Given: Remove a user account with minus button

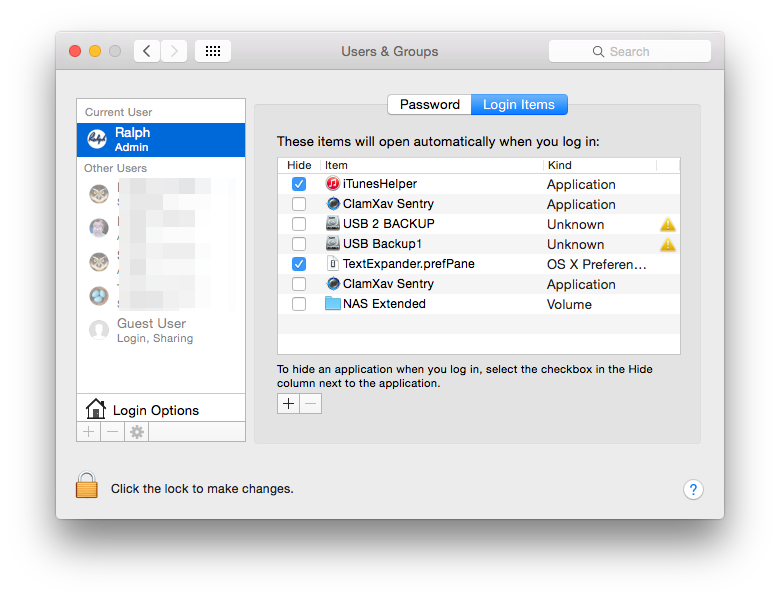Looking at the screenshot, I should point(112,432).
